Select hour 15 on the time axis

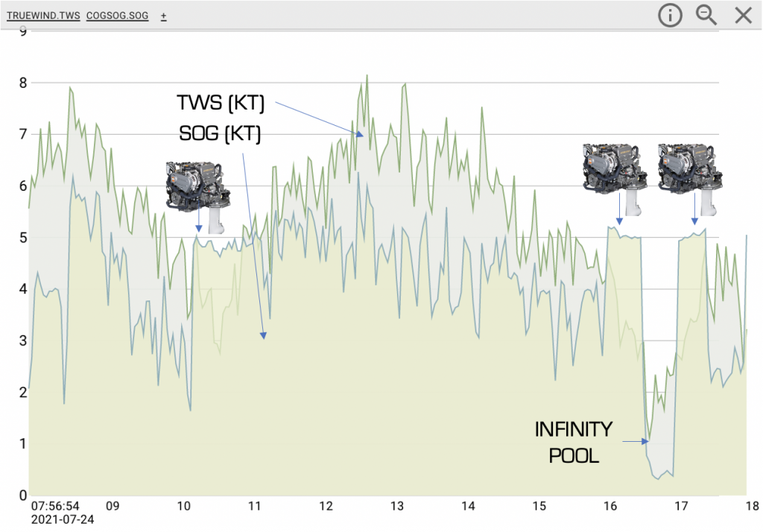point(539,507)
